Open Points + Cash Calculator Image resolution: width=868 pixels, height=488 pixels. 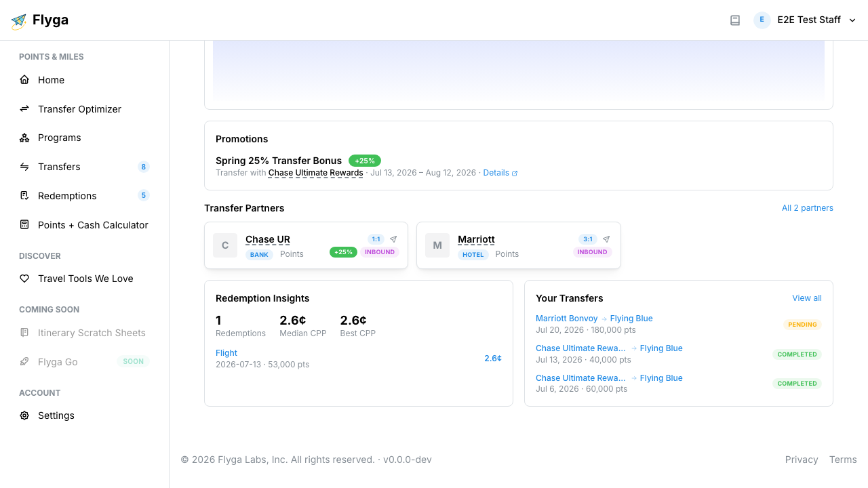(84, 224)
